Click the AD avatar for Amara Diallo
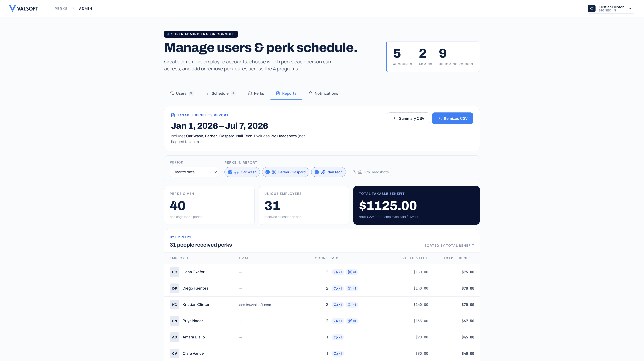Screen dimensions: 644x361 point(174,337)
